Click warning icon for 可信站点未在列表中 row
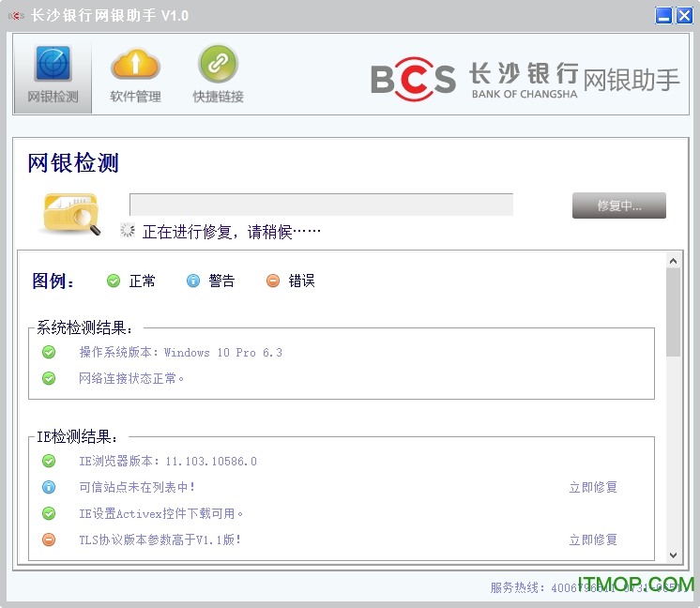The width and height of the screenshot is (700, 608). (x=49, y=487)
